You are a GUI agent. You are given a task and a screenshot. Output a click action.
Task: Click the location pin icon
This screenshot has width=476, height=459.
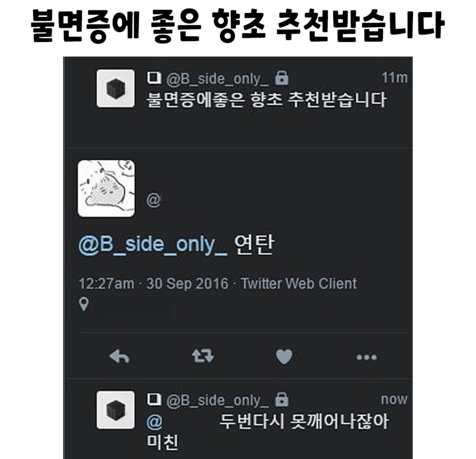pos(84,305)
